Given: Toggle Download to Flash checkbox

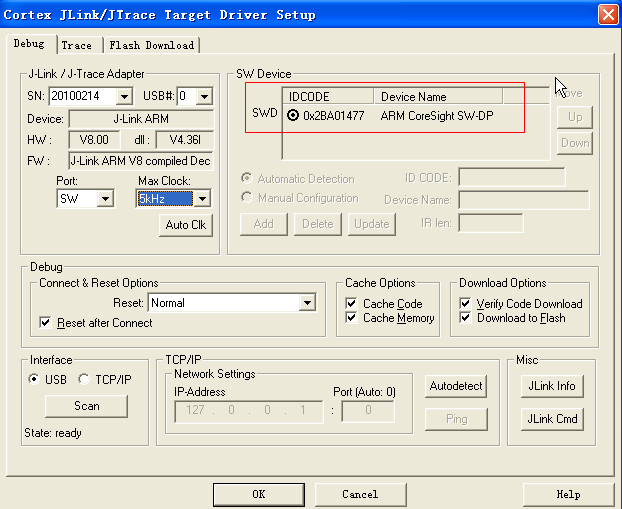Looking at the screenshot, I should point(465,317).
